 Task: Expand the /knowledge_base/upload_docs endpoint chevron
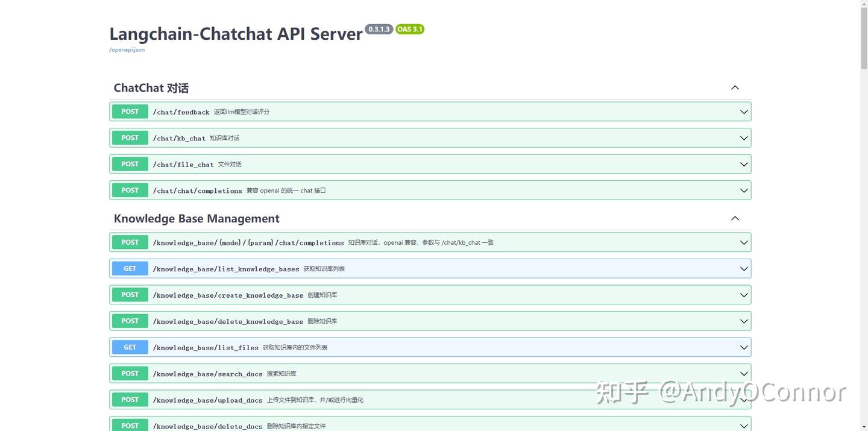tap(744, 400)
